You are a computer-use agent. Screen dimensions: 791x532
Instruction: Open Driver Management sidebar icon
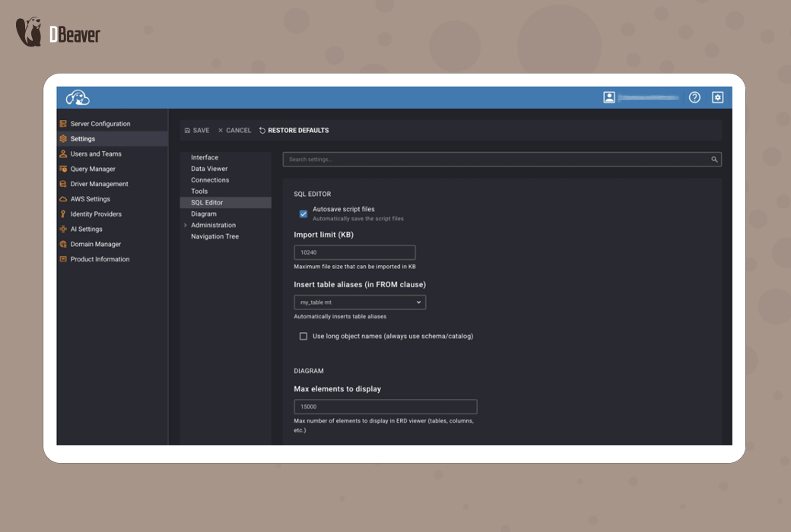tap(63, 184)
